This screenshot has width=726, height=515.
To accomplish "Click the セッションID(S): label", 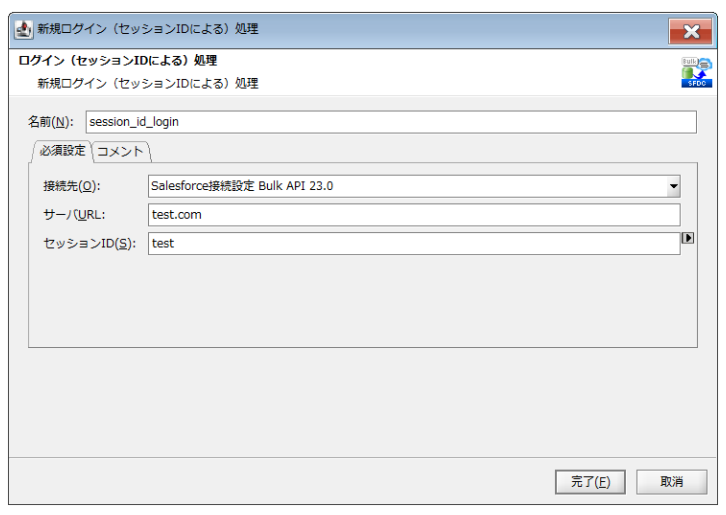I will (x=89, y=244).
